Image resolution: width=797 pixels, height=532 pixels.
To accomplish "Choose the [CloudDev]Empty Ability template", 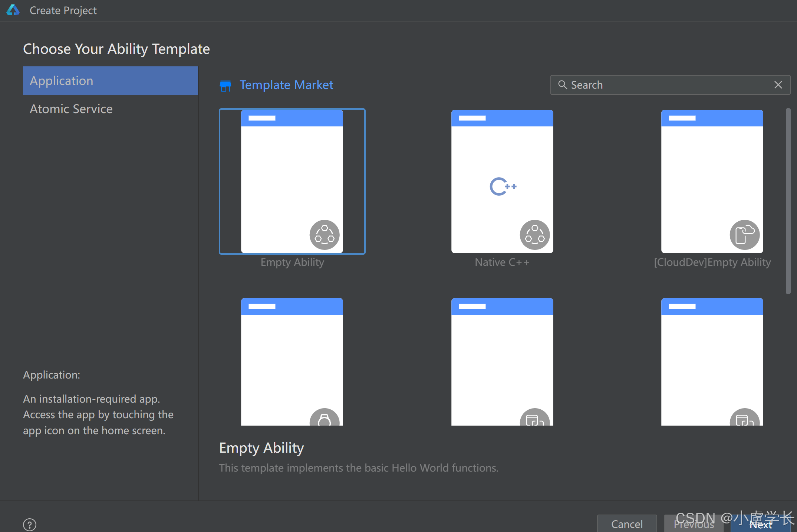I will click(712, 182).
